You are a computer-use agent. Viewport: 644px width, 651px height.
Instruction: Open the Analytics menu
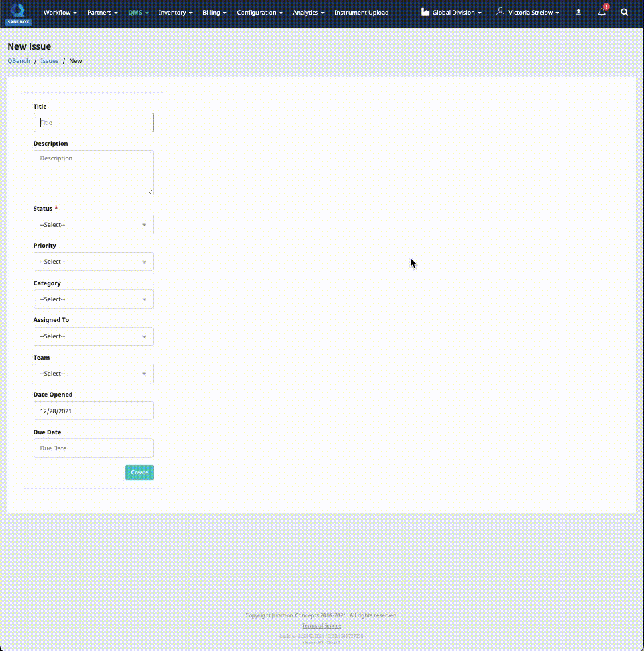(x=309, y=13)
